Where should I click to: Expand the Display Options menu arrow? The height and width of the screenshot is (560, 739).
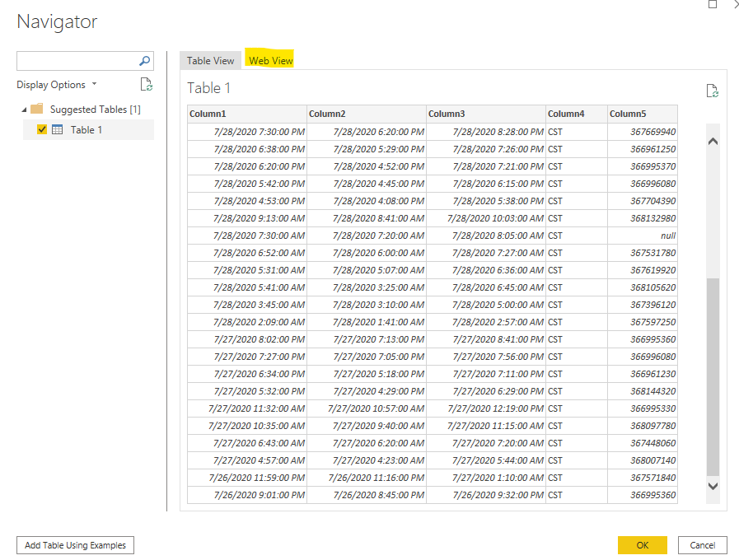92,84
